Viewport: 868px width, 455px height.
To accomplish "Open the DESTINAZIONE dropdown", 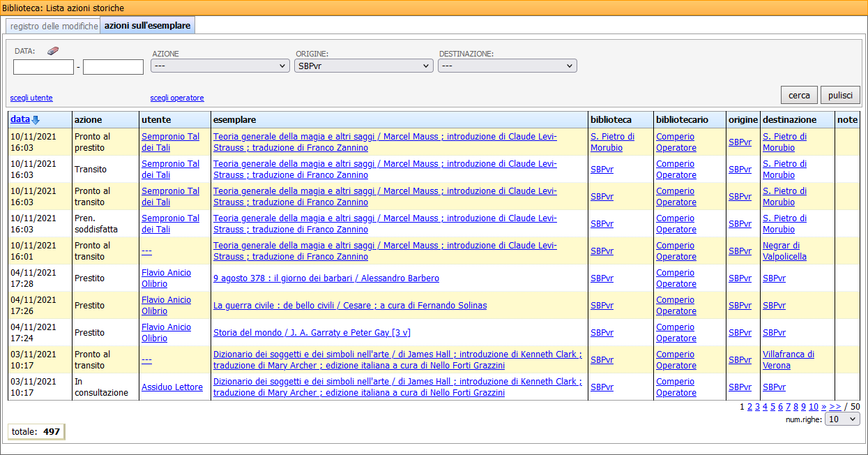I will [x=507, y=65].
